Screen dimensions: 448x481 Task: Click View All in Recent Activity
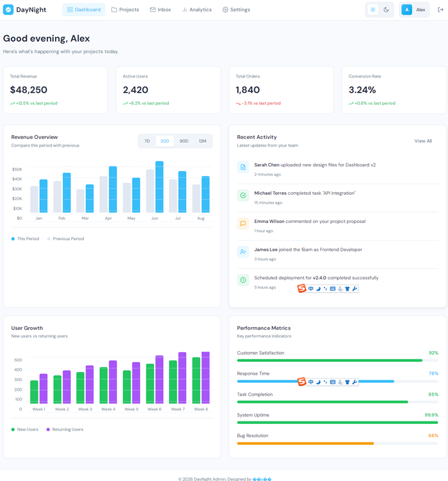[423, 141]
